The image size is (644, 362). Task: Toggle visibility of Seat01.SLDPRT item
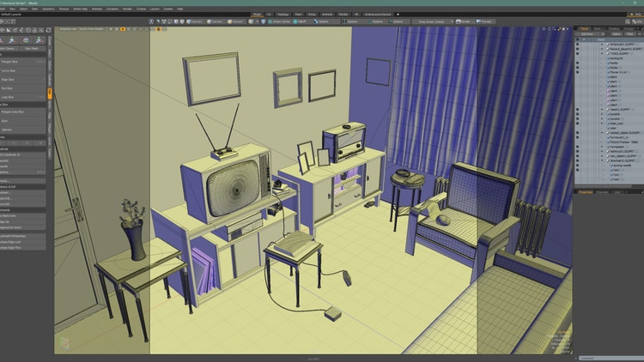click(x=578, y=110)
